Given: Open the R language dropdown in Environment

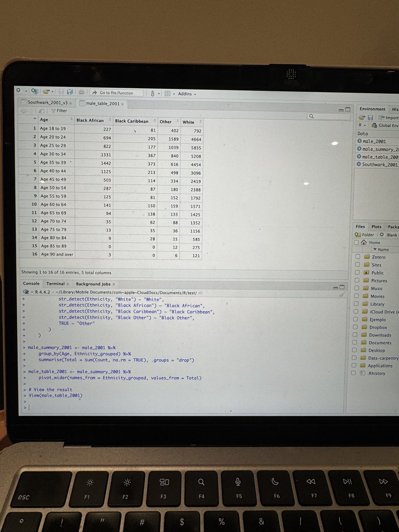Looking at the screenshot, I should (362, 125).
